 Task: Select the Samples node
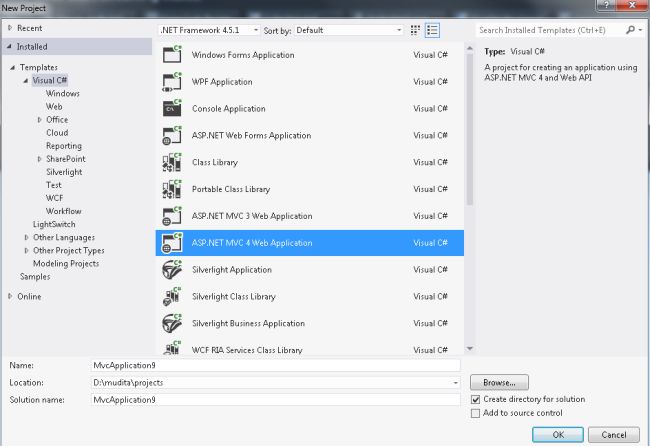pos(35,276)
